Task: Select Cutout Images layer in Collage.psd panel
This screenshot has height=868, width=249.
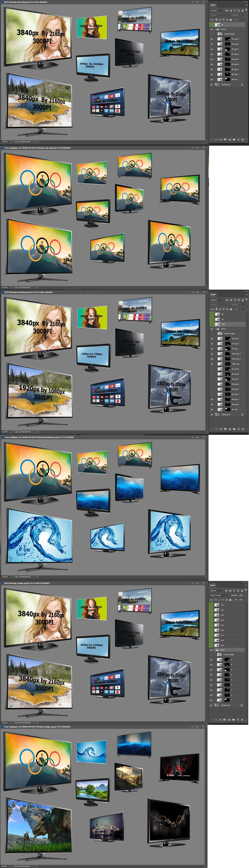Action: [x=227, y=654]
